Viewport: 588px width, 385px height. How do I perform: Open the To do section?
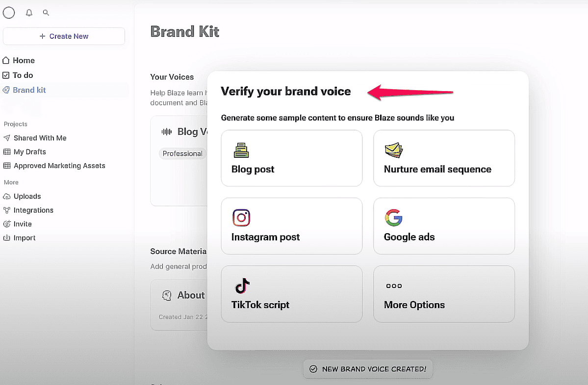(23, 75)
